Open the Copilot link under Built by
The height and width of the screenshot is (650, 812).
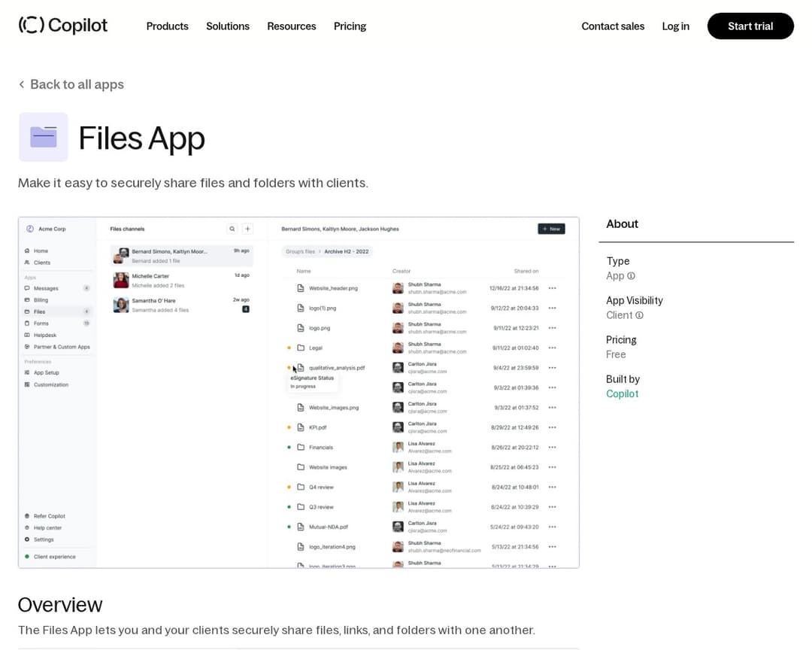click(x=622, y=393)
